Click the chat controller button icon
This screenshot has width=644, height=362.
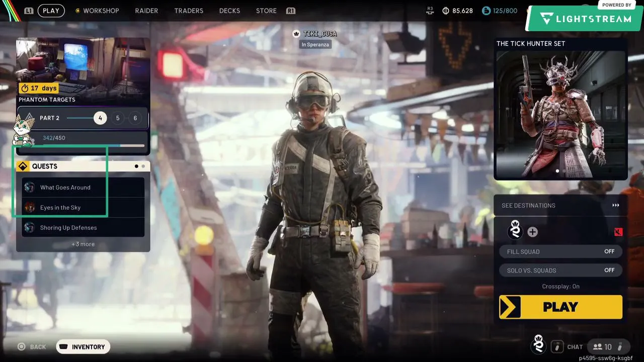click(x=556, y=346)
